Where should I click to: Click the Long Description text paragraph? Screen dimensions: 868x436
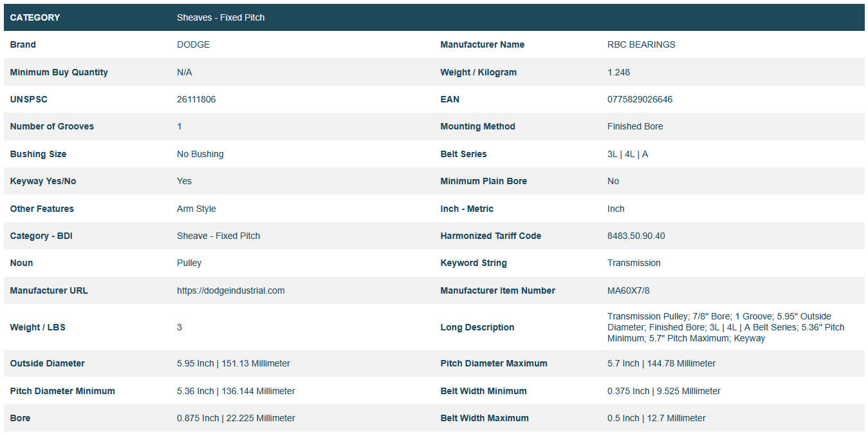726,327
